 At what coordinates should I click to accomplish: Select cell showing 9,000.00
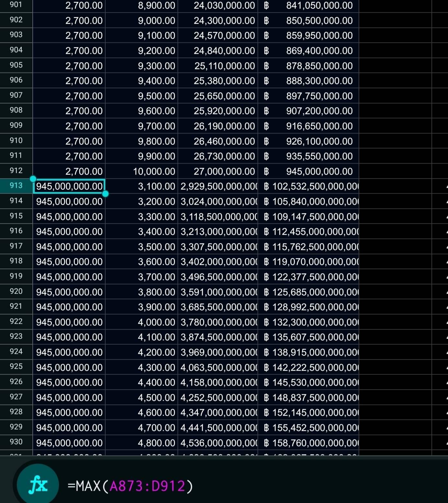tap(142, 20)
